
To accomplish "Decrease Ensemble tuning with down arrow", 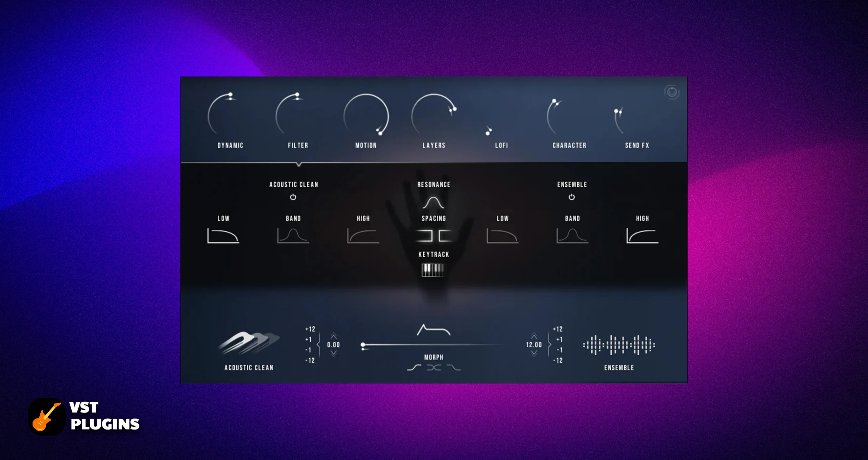I will [534, 354].
